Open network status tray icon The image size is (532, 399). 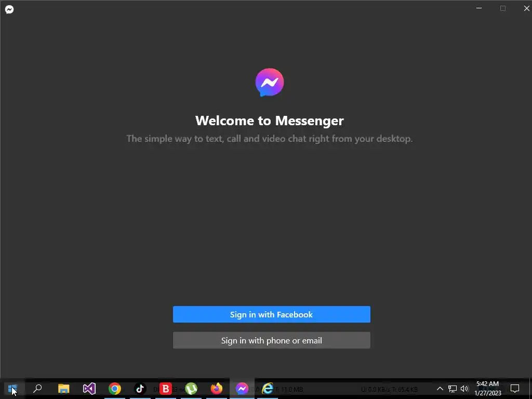tap(453, 389)
